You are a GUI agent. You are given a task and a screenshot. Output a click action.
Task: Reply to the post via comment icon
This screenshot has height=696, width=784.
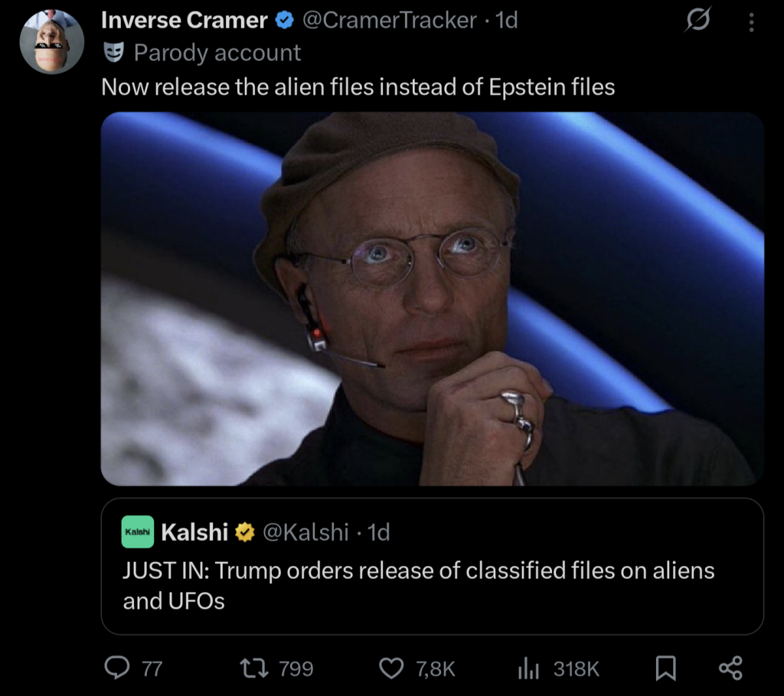[116, 668]
